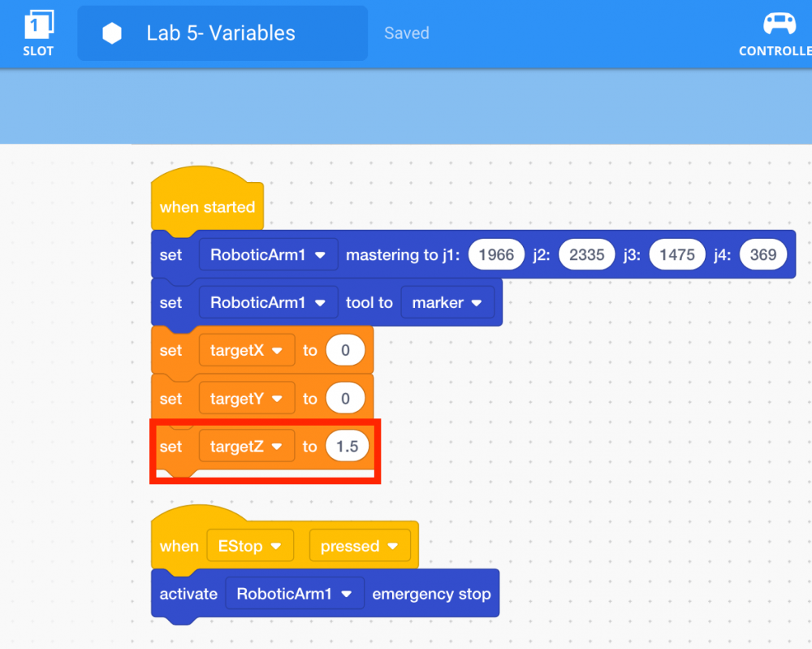Open the pressed event dropdown
The height and width of the screenshot is (649, 812).
(358, 547)
